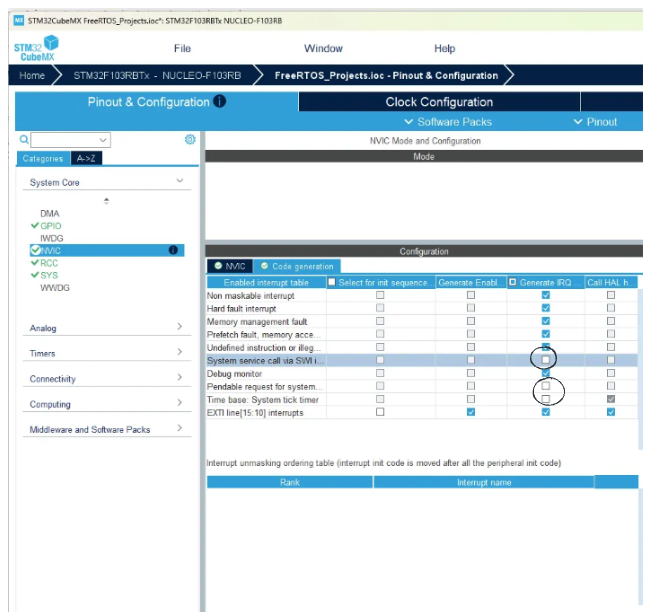Click the info icon on NVIC row

(x=173, y=250)
